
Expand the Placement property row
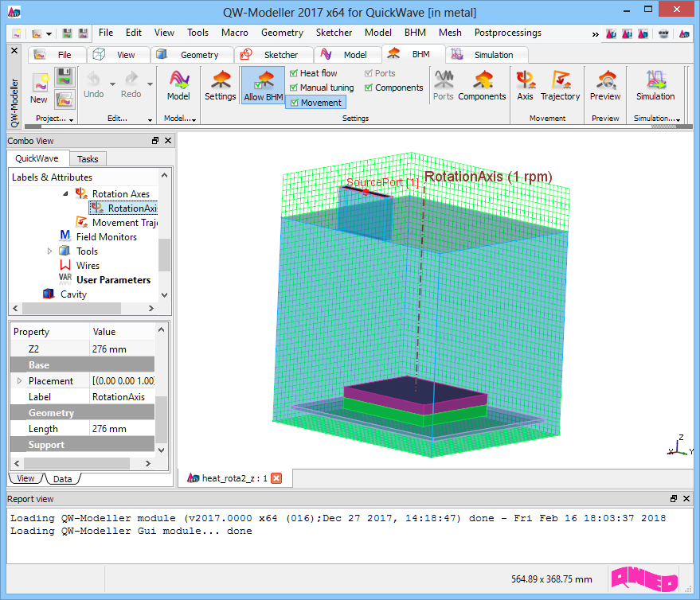[x=19, y=381]
